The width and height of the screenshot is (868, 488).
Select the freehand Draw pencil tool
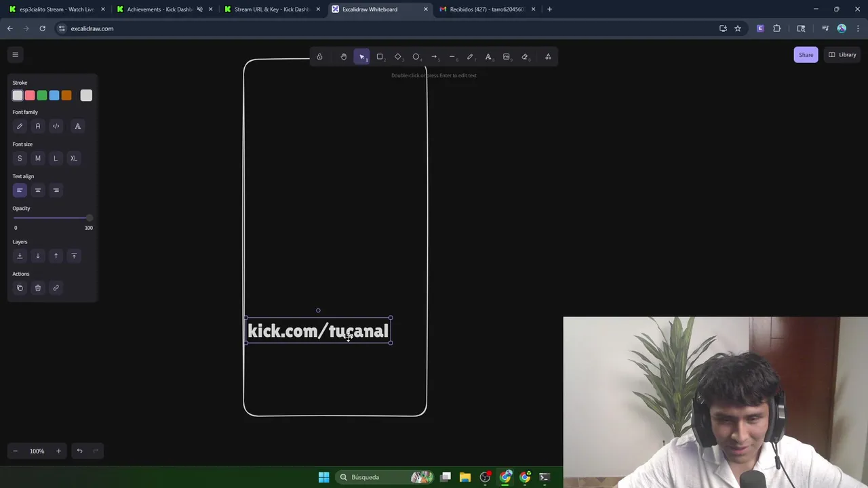[x=470, y=57]
